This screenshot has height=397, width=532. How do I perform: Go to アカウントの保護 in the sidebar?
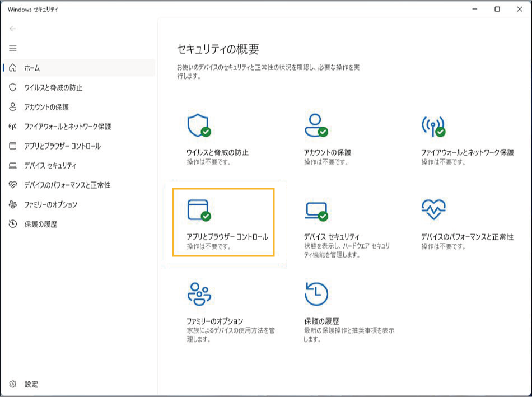tap(46, 107)
